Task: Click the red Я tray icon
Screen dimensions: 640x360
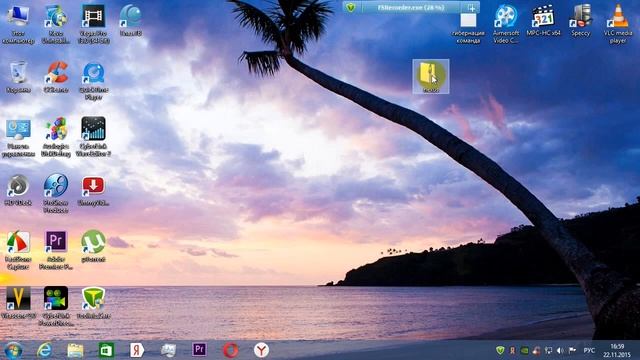Action: point(512,351)
